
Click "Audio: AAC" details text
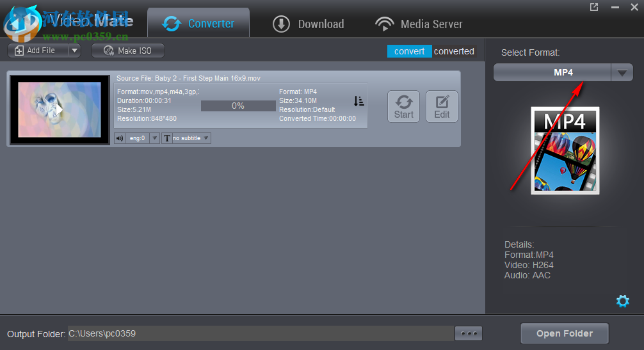tap(527, 275)
